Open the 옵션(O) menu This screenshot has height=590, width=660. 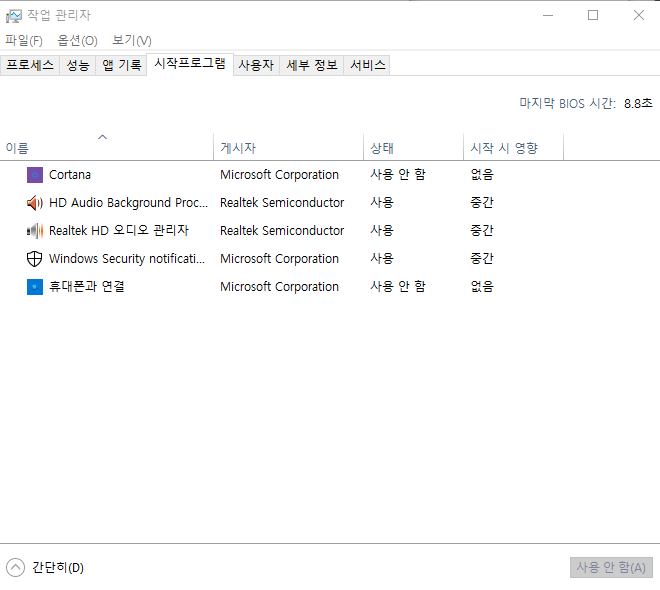tap(77, 40)
